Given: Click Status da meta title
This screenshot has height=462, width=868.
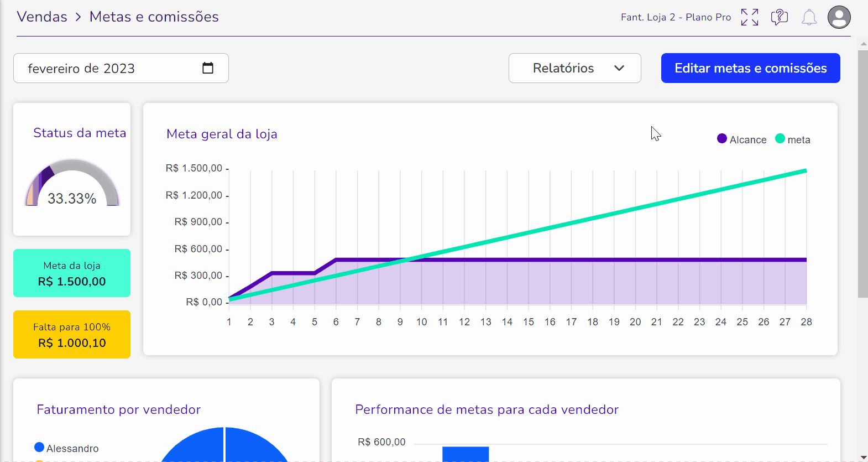Looking at the screenshot, I should tap(80, 133).
